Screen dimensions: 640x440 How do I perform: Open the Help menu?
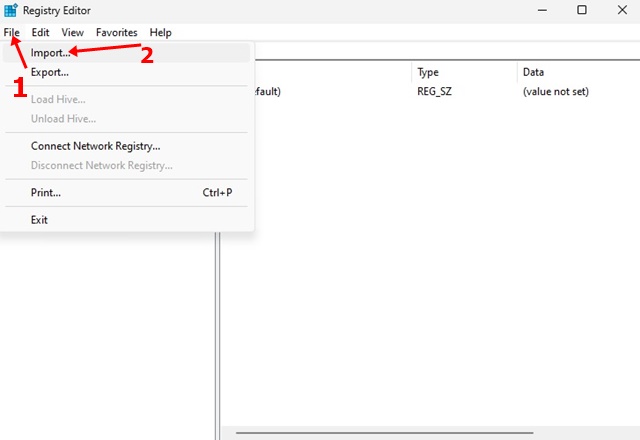click(x=160, y=32)
